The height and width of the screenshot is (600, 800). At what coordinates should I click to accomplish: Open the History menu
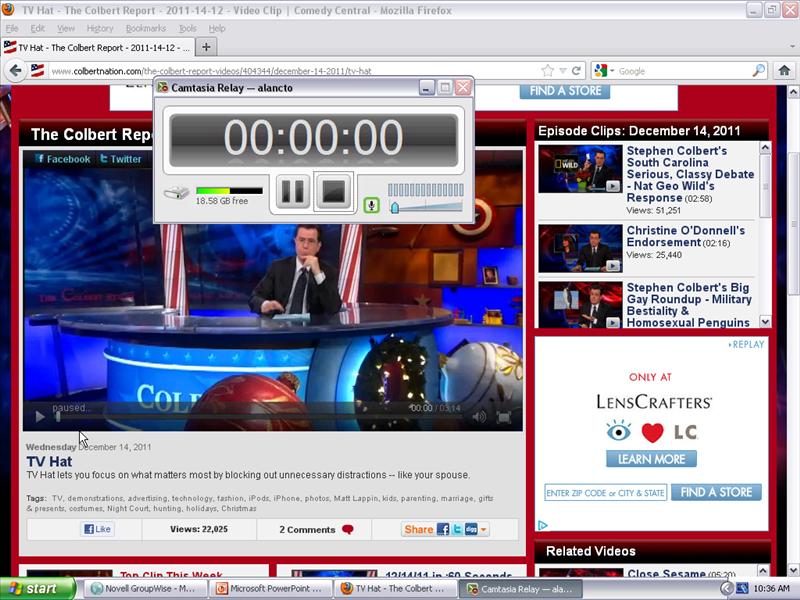click(x=100, y=28)
